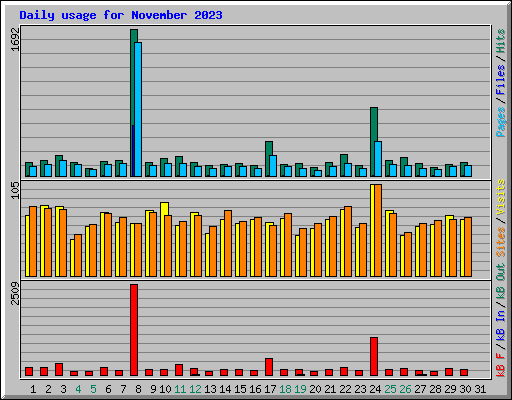Click the green weekend day label 5

click(93, 389)
